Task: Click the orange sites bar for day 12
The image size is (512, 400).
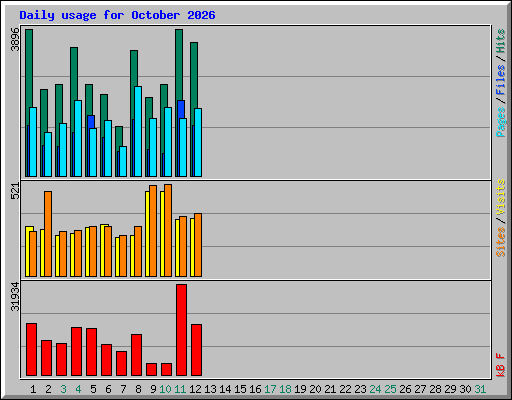Action: pos(198,245)
